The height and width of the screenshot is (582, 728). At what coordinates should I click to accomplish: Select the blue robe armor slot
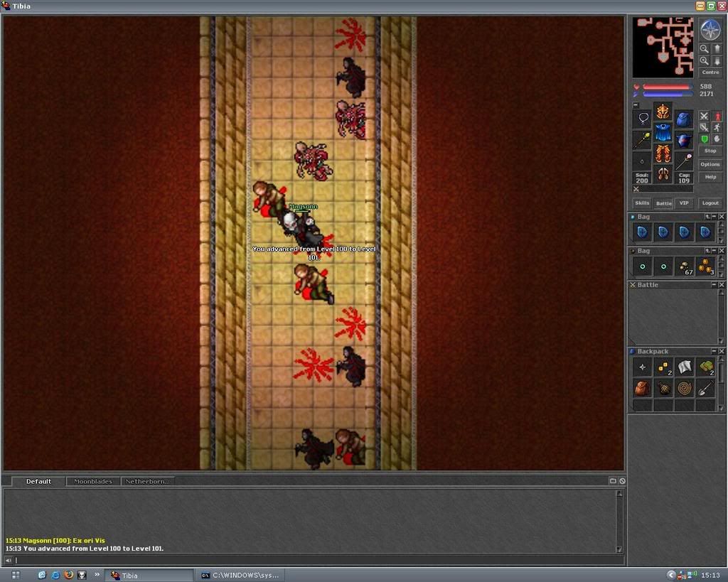pos(663,133)
